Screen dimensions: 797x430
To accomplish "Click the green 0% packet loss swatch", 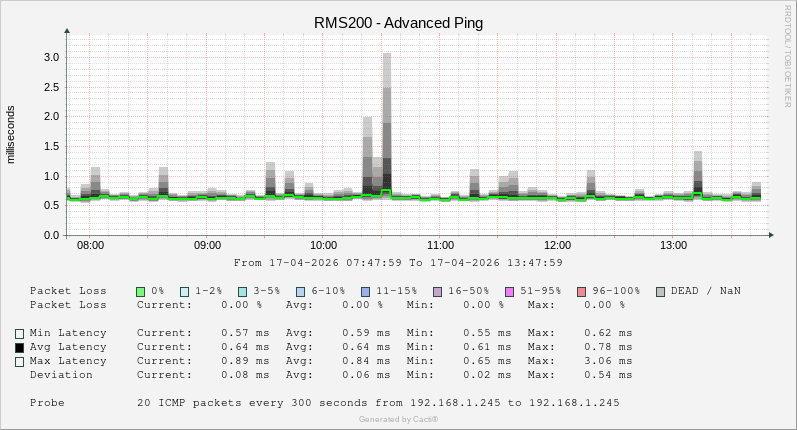I will click(141, 291).
